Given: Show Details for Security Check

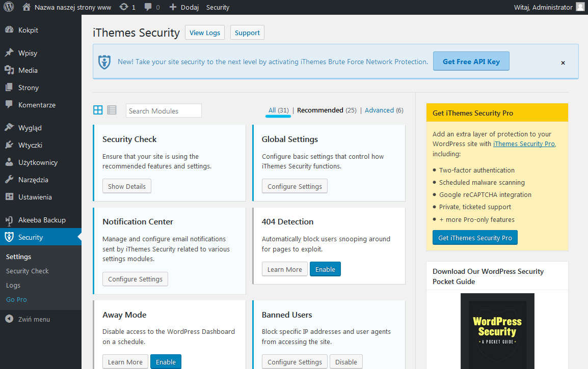Looking at the screenshot, I should point(127,186).
